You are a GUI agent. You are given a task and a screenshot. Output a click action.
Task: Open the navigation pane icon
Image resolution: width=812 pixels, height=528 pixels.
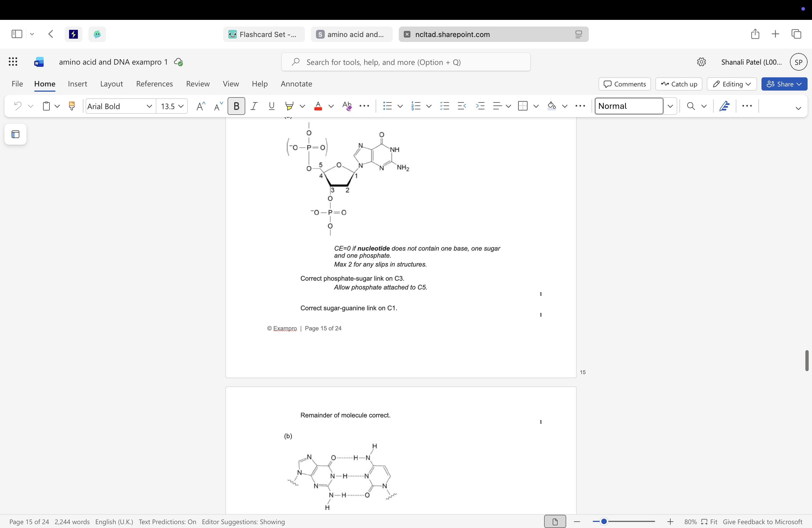(16, 134)
